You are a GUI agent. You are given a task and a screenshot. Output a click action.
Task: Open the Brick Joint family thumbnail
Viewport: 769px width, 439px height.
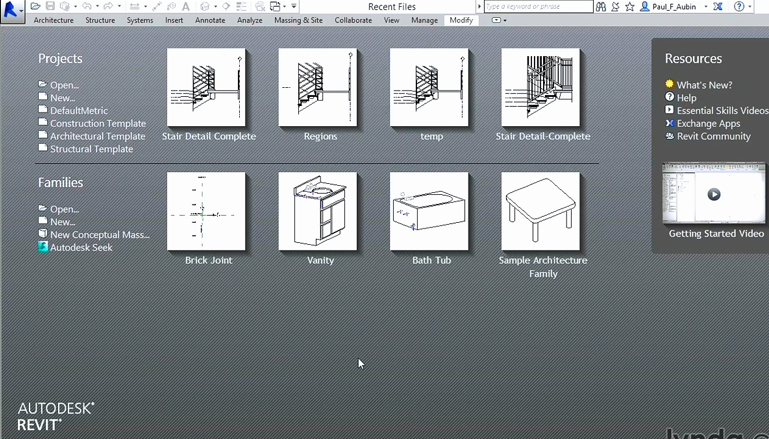point(206,211)
